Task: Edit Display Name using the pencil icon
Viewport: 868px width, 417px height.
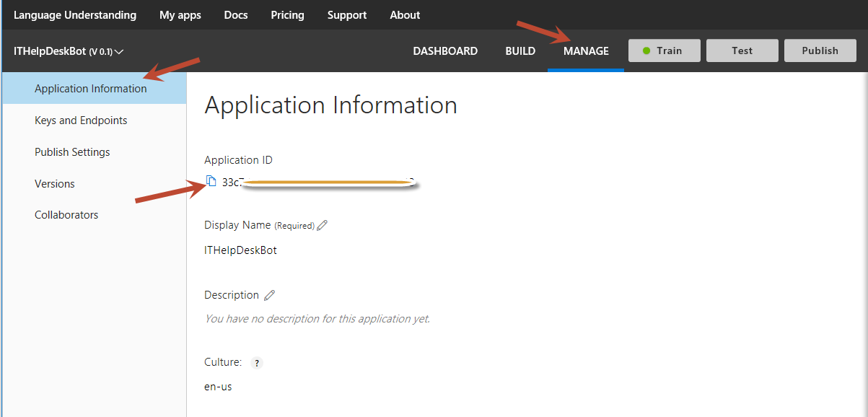Action: pos(323,225)
